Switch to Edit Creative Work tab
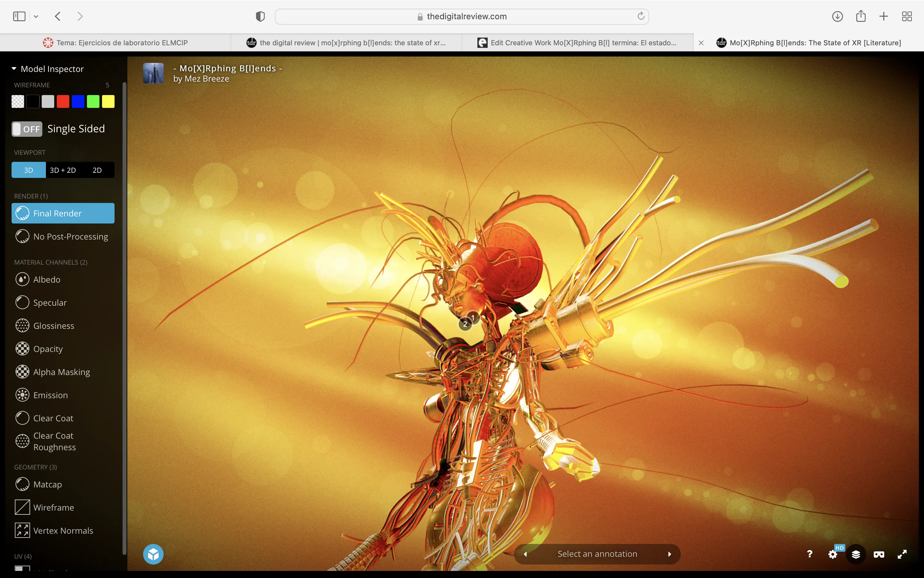Screen dimensions: 924x578 (577, 43)
